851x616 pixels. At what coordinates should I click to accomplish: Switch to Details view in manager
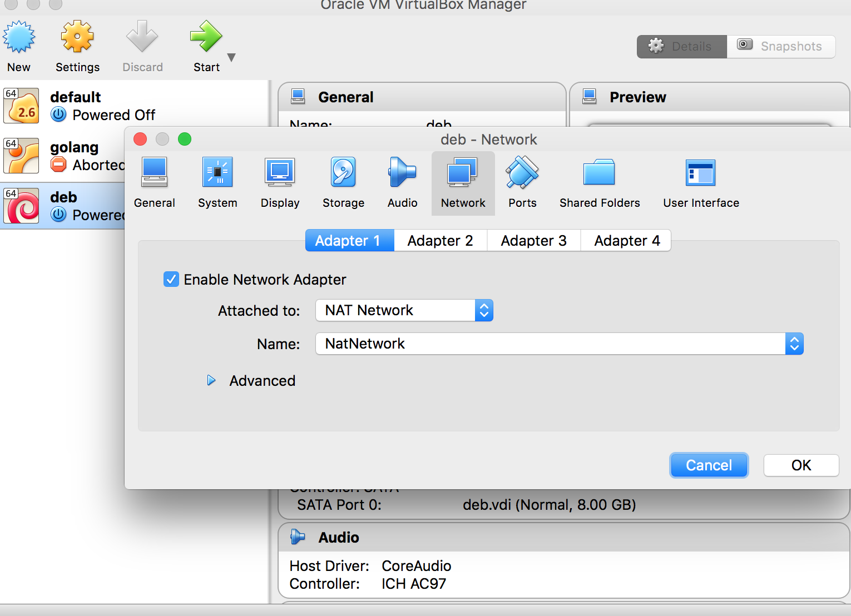point(682,47)
